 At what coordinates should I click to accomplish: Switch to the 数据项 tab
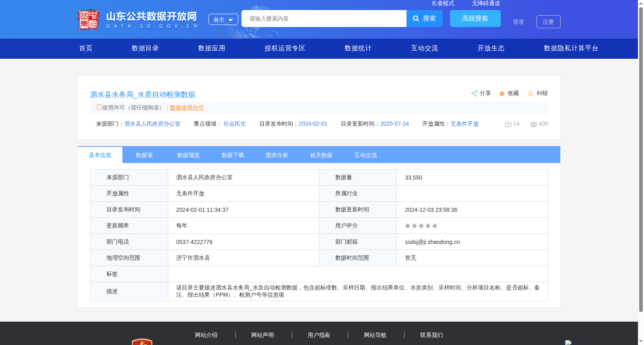144,155
